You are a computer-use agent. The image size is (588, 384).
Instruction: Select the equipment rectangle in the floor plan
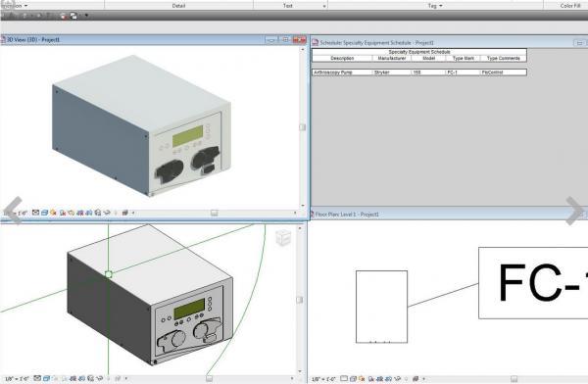pyautogui.click(x=381, y=307)
